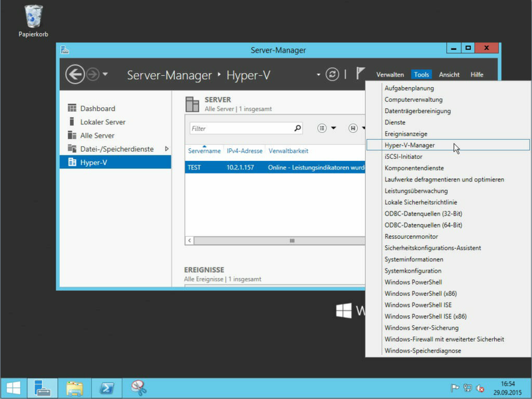The image size is (532, 399).
Task: Open Ereignisanzeige from Tools menu
Action: pyautogui.click(x=448, y=134)
